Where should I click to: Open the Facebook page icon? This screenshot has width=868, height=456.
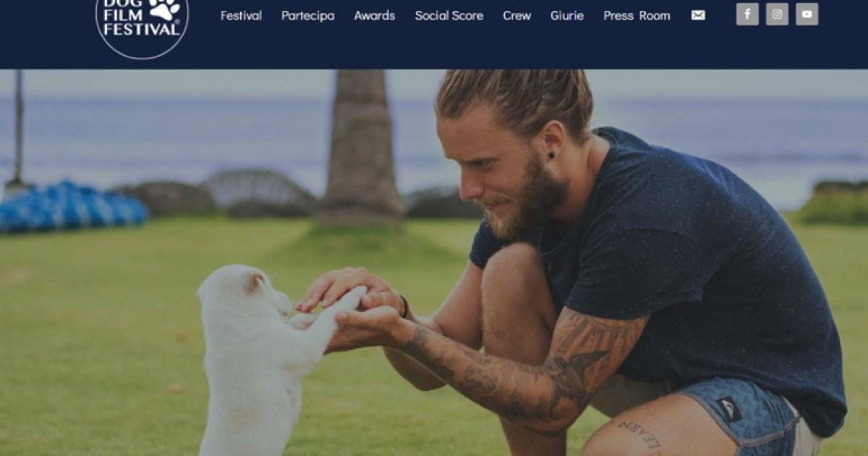tap(747, 14)
